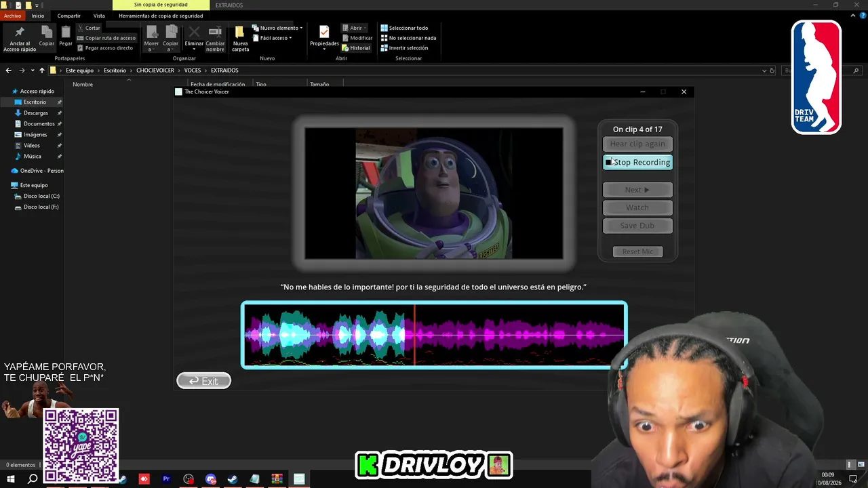Expand the address bar history dropdown
Viewport: 868px width, 488px height.
[764, 70]
